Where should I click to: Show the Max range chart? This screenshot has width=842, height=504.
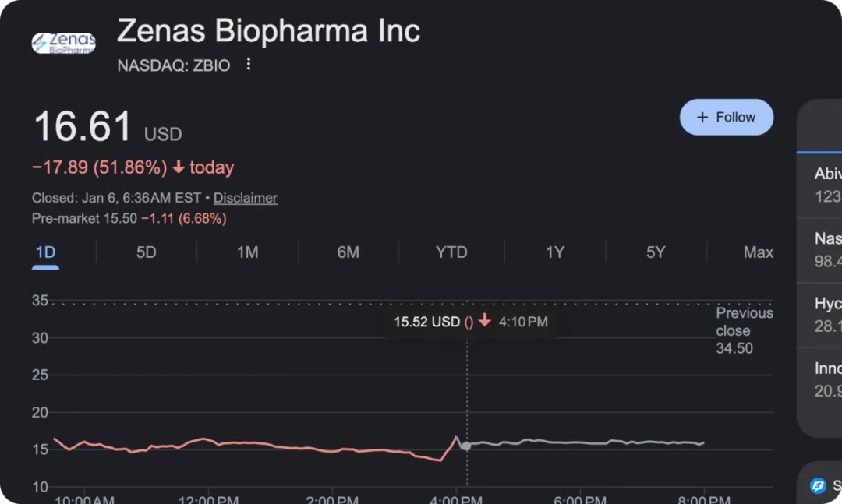pyautogui.click(x=758, y=252)
